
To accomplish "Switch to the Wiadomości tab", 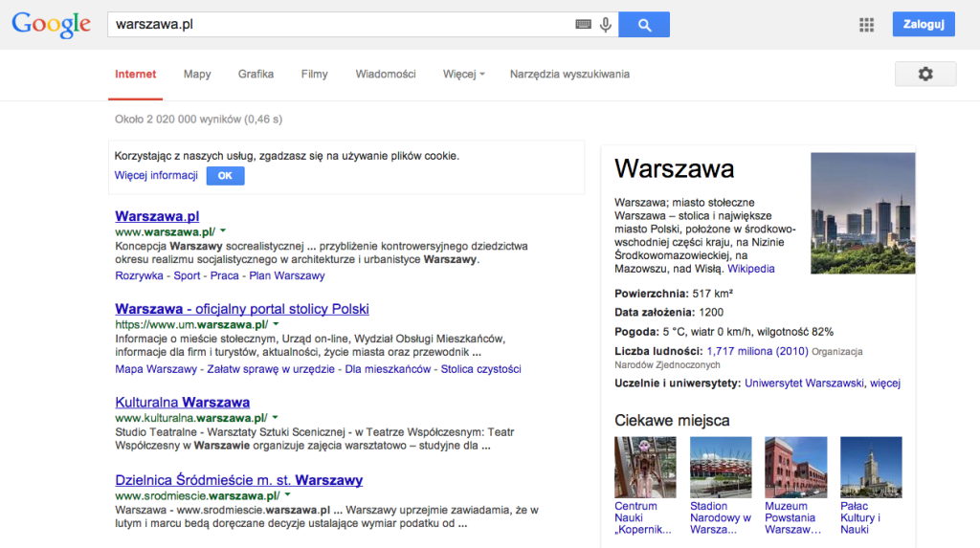I will pyautogui.click(x=386, y=74).
